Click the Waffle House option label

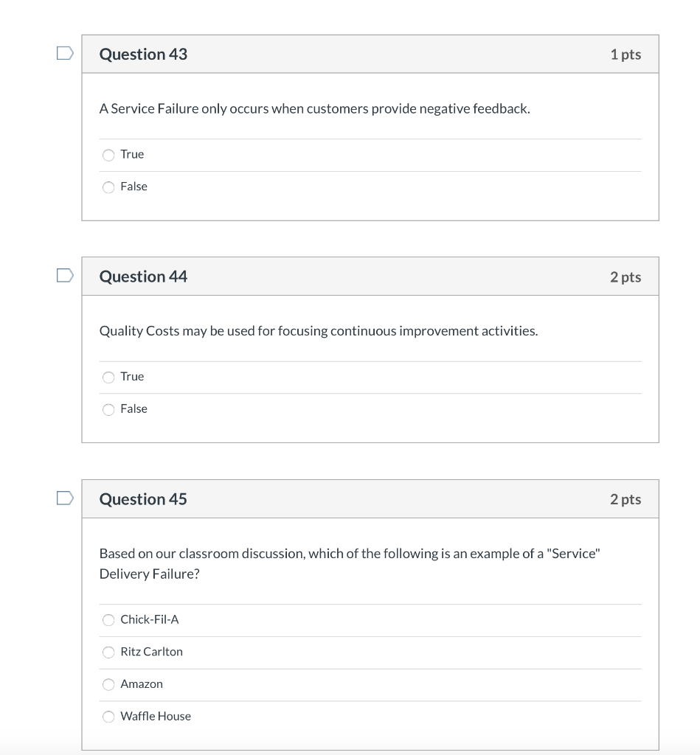click(x=155, y=717)
